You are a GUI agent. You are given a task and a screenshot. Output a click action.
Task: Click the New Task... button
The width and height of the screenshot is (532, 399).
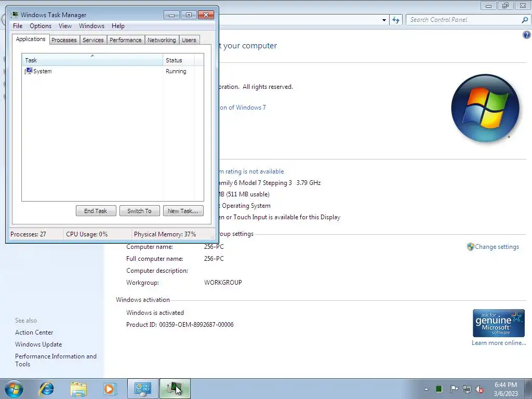(183, 211)
